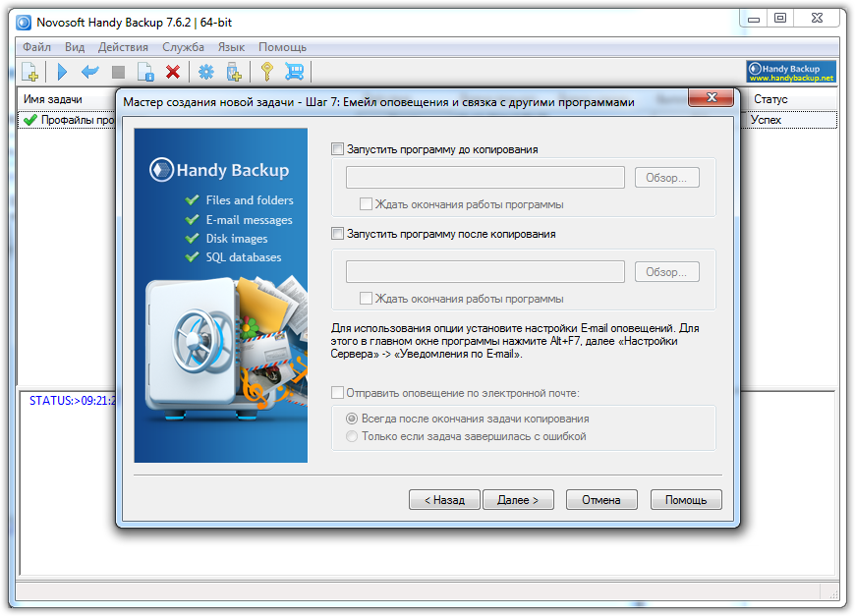Open the Служба menu
Screen dimensions: 855x616
click(x=183, y=47)
